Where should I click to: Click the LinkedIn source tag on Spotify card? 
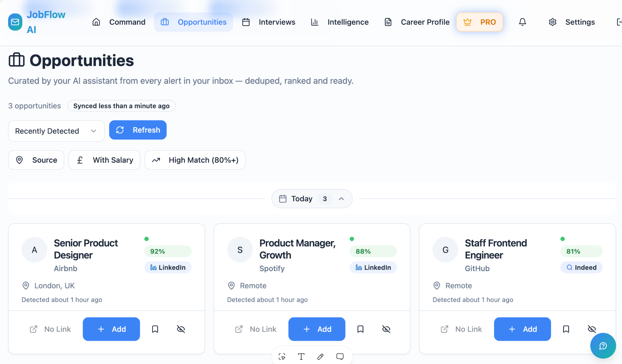[x=373, y=268]
